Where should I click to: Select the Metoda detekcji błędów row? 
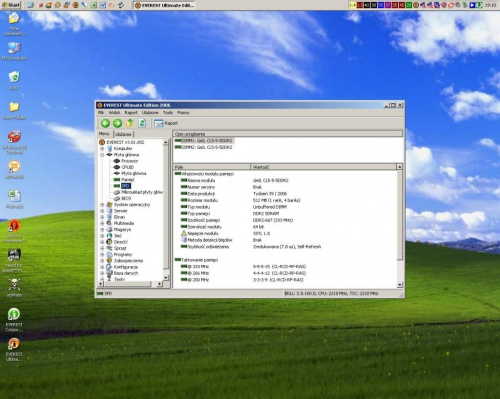[x=286, y=240]
